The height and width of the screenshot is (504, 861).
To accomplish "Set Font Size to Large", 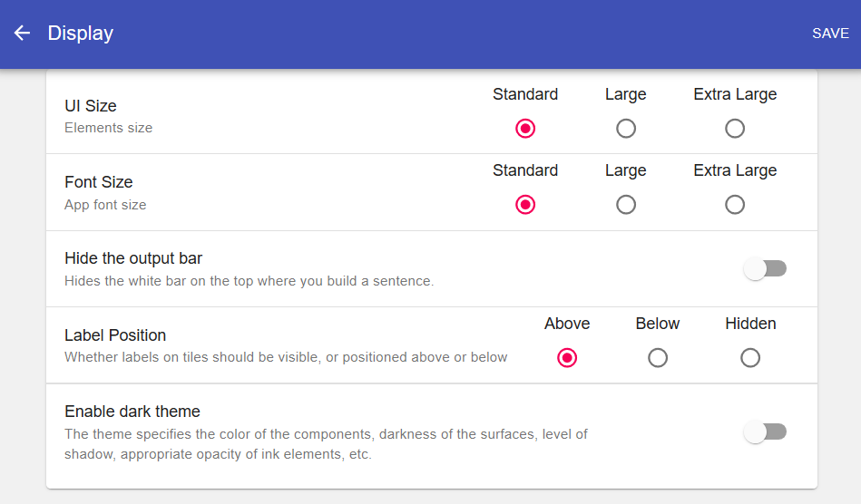I will 626,205.
